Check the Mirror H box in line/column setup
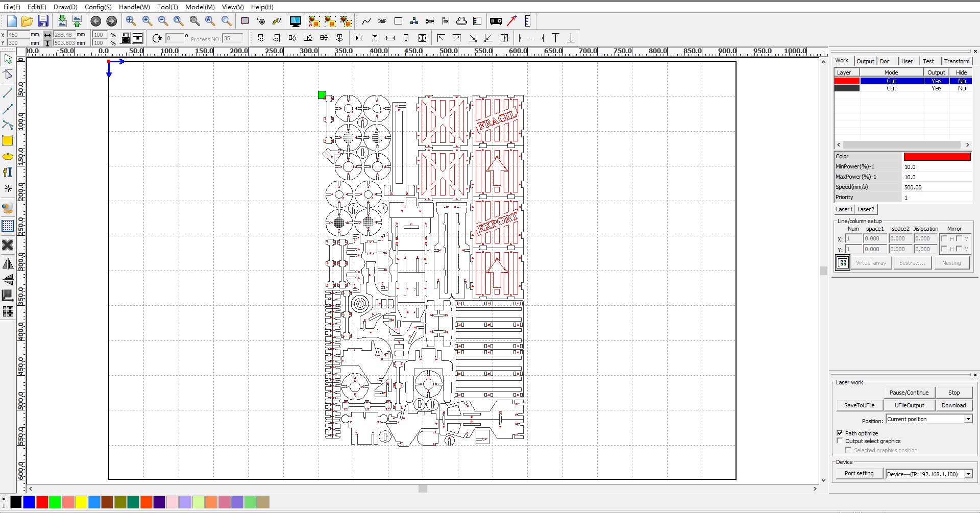 (x=944, y=238)
